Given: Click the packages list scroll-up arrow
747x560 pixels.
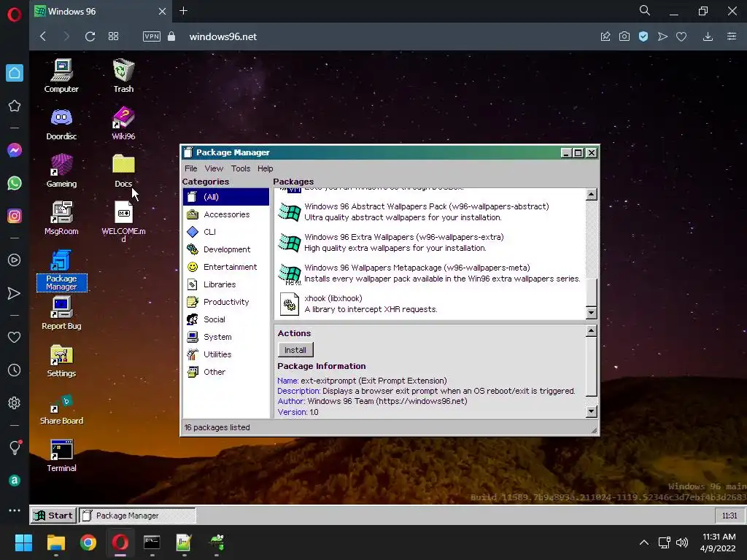Looking at the screenshot, I should (x=591, y=194).
